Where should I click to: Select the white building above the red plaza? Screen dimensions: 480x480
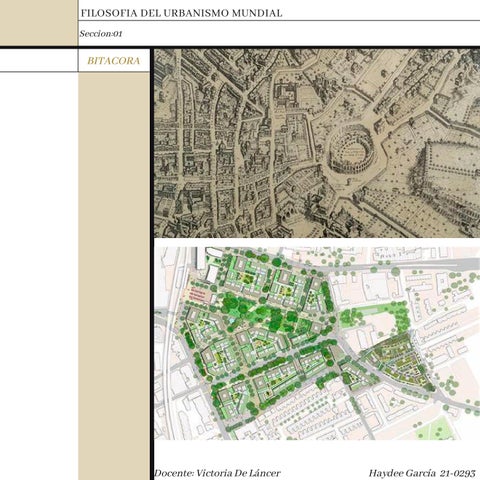[x=212, y=274]
